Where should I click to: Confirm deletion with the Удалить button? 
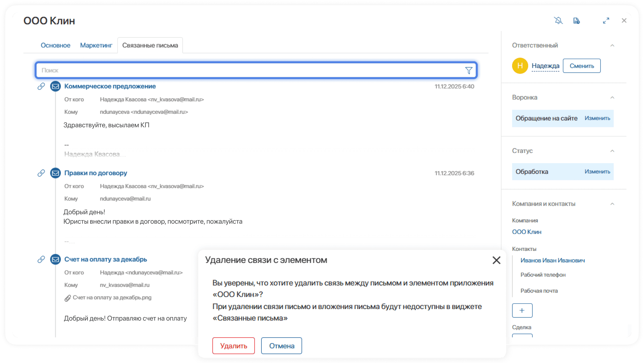click(233, 345)
